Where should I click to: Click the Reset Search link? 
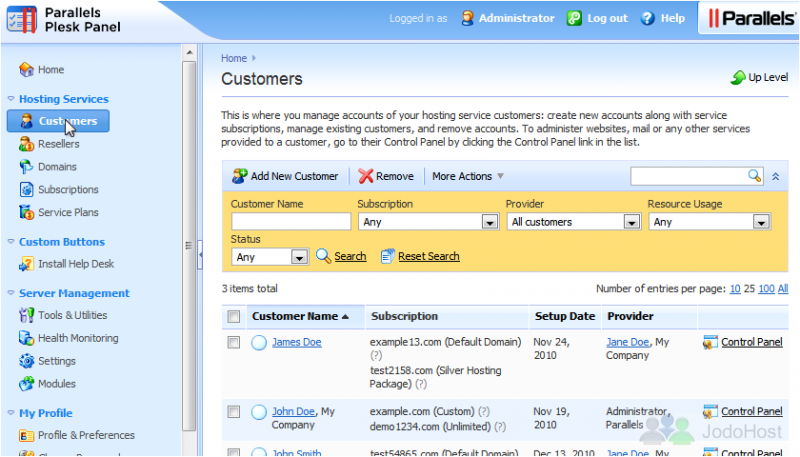[x=429, y=256]
